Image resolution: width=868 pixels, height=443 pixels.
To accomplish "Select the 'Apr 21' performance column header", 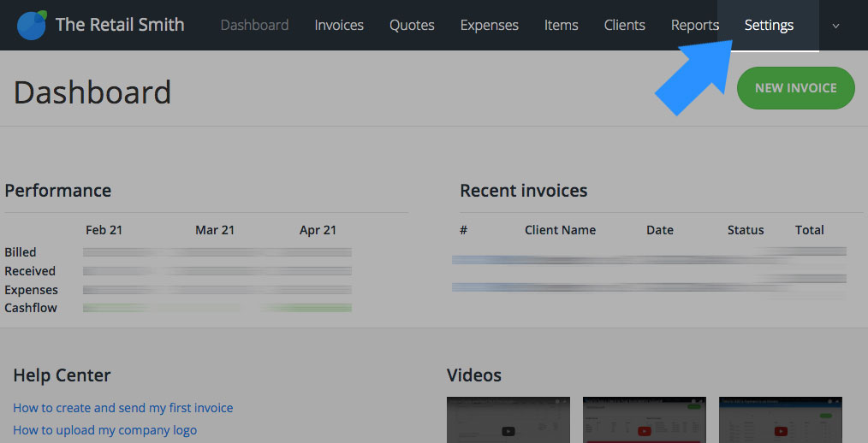I will 318,230.
